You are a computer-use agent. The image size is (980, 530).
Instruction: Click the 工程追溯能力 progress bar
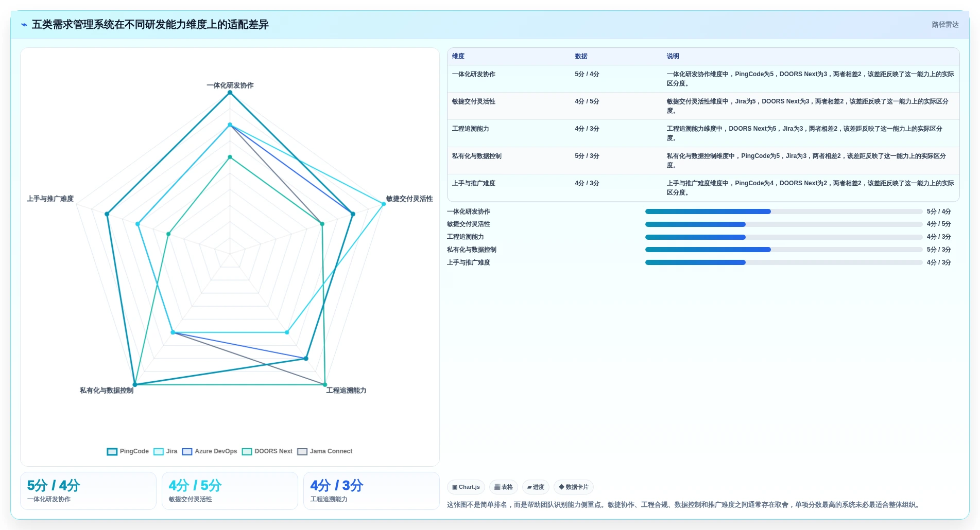coord(784,237)
